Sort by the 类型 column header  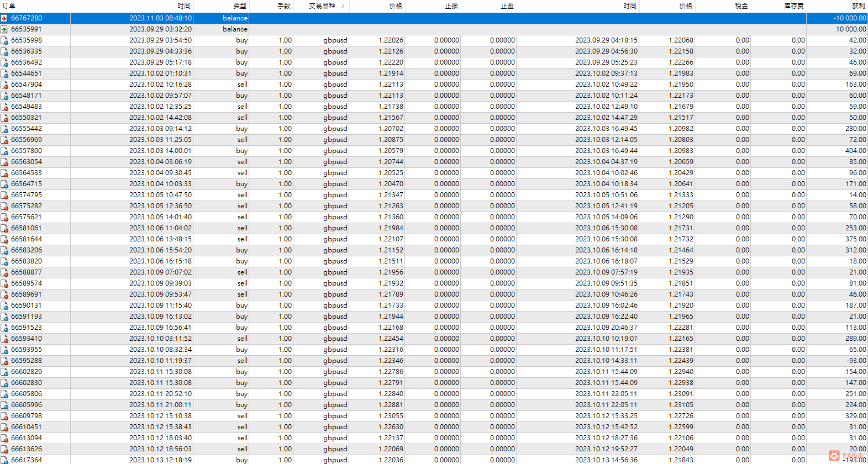[240, 6]
